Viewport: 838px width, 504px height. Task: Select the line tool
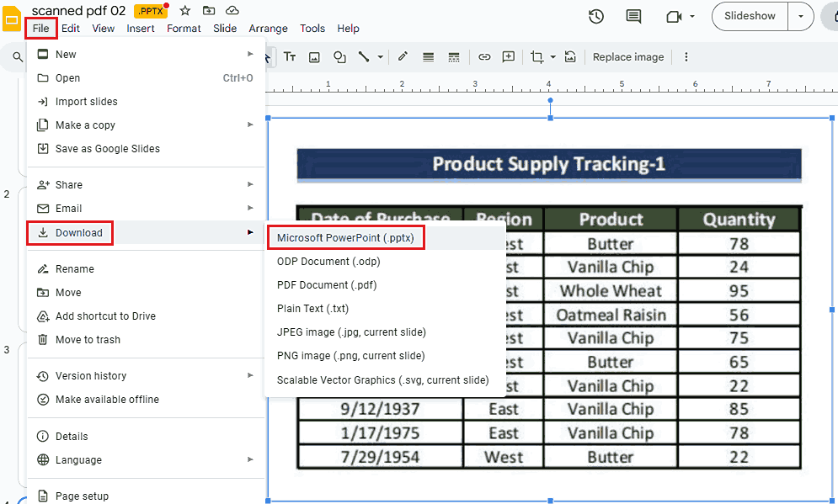(364, 56)
